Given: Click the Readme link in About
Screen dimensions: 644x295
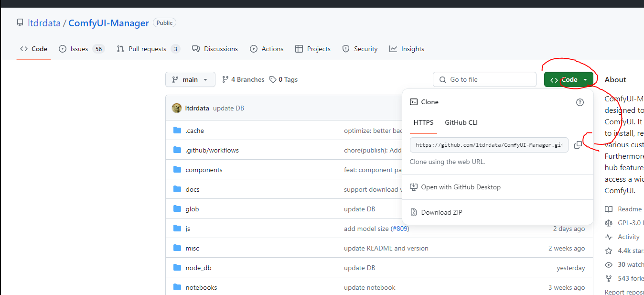Looking at the screenshot, I should 630,209.
